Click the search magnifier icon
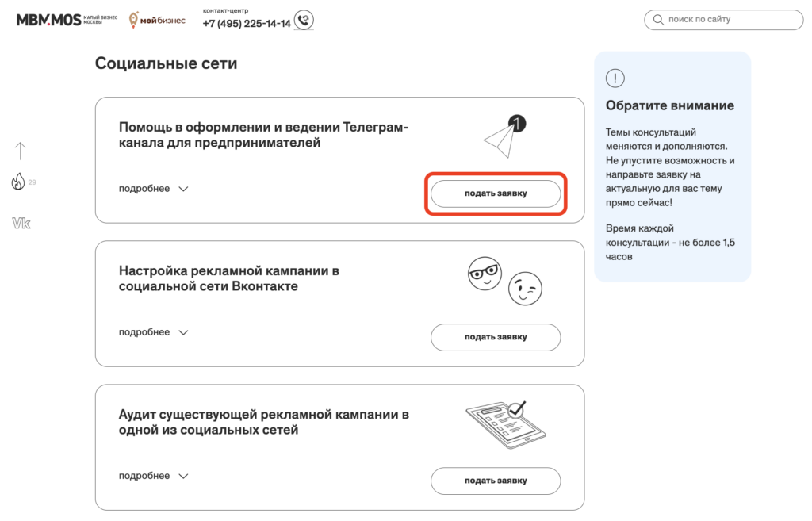 coord(658,20)
